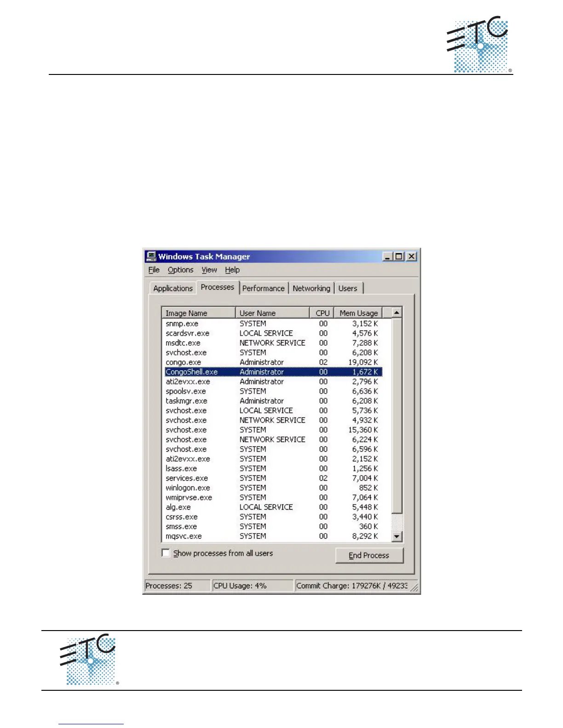Select the winlogon.exe process

[272, 488]
